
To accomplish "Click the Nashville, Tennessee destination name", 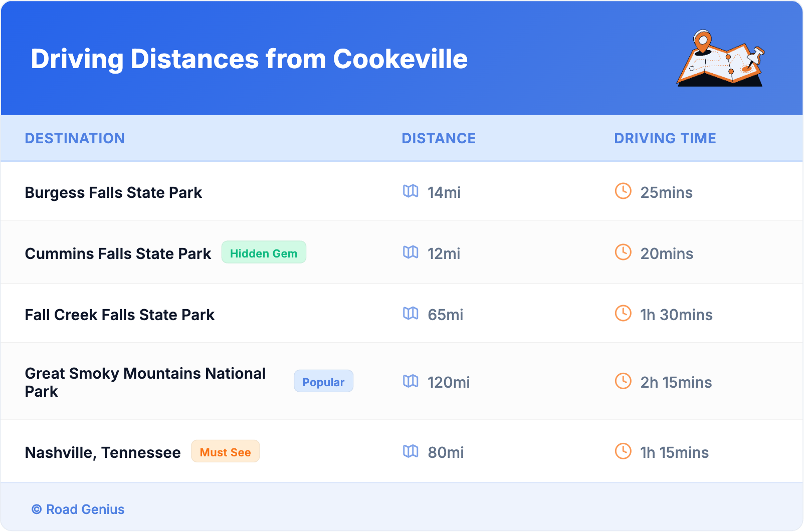I will pos(103,453).
